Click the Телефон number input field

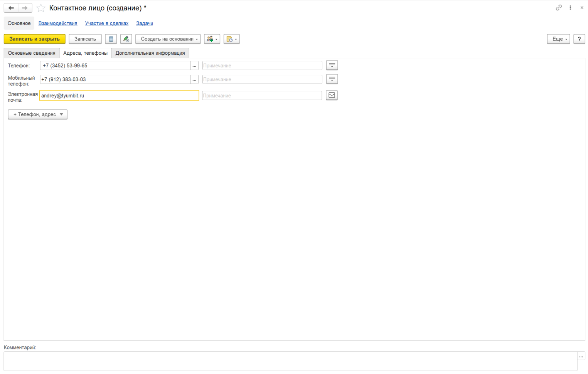pos(115,65)
